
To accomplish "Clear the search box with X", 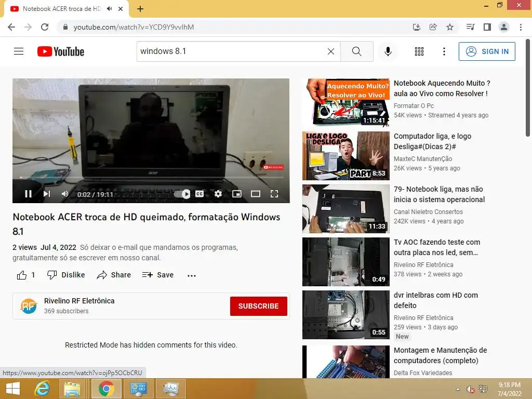I will 331,51.
